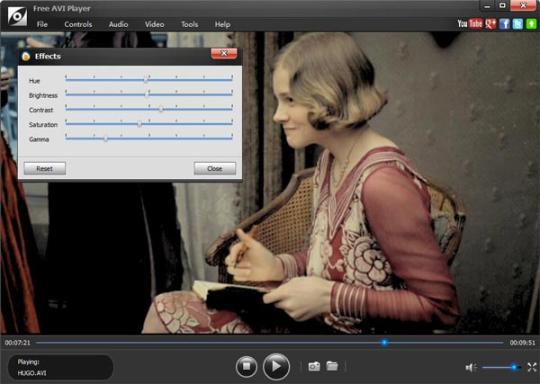Click the elapsed time 00:07:21

coord(18,343)
